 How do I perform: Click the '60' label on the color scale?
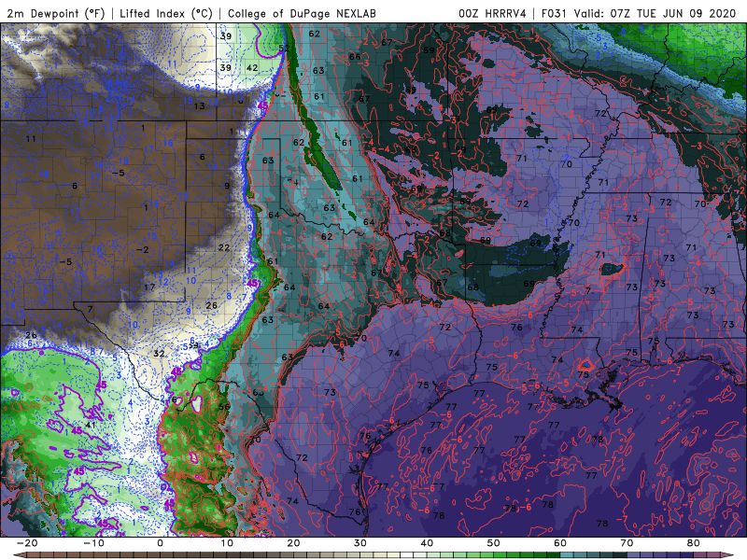560,543
